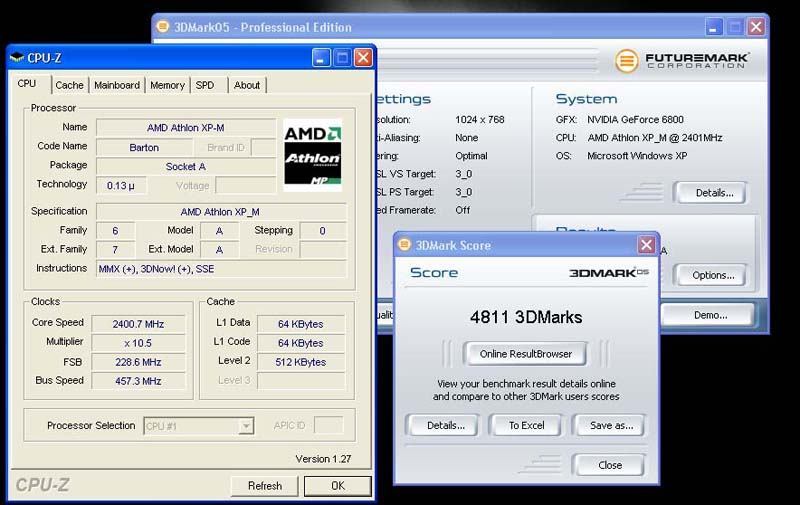Viewport: 800px width, 505px height.
Task: Select the Memory tab in CPU-Z
Action: point(167,85)
